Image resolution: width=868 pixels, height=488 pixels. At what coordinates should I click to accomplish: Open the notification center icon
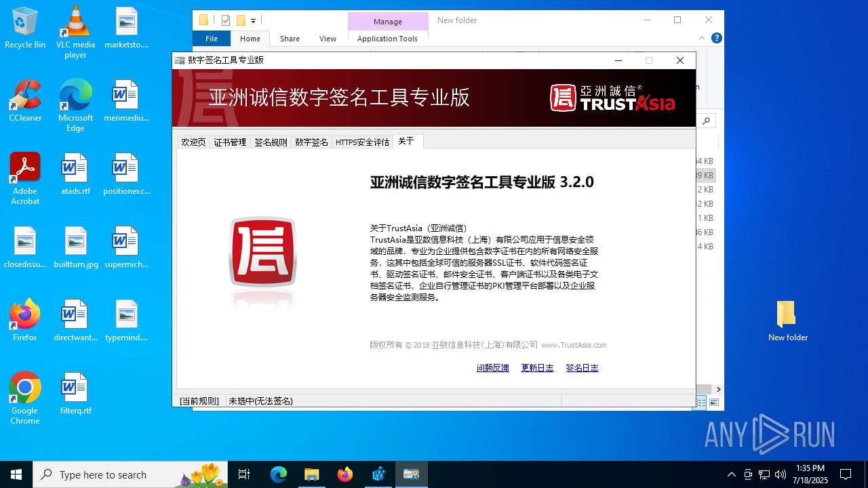click(x=846, y=474)
